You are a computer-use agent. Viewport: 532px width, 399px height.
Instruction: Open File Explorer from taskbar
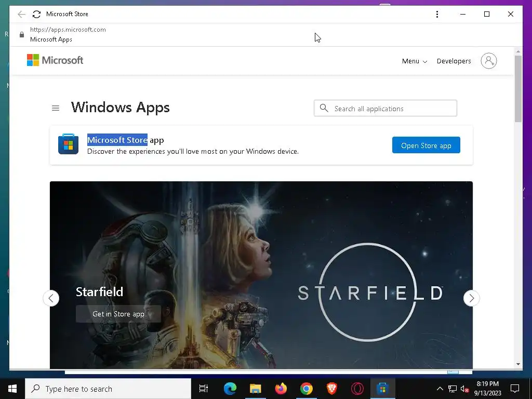(x=256, y=389)
